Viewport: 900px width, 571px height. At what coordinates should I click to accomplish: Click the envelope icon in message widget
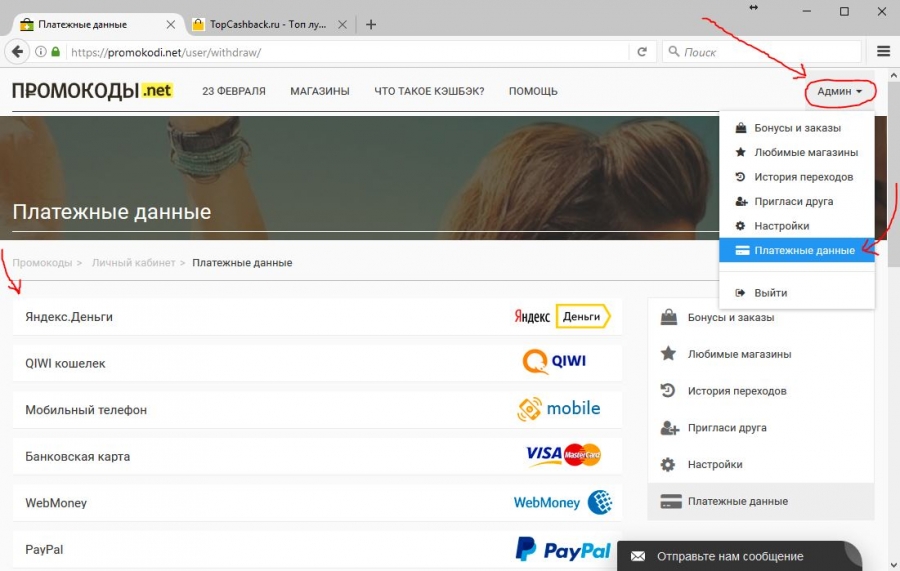click(638, 556)
